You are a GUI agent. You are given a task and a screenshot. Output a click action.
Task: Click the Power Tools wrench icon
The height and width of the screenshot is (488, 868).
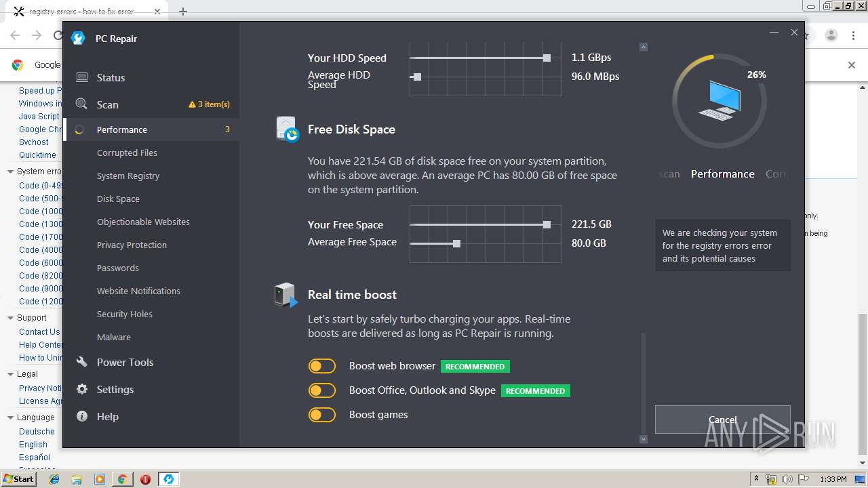81,362
